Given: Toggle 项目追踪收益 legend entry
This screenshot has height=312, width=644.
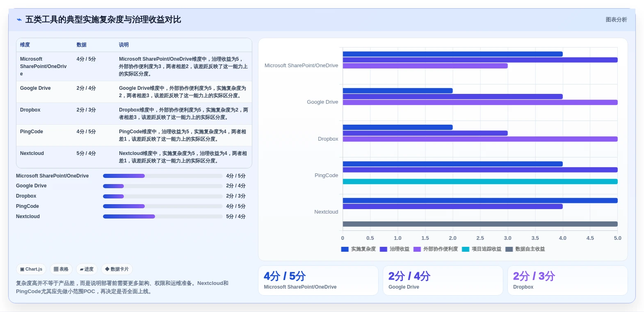Looking at the screenshot, I should [482, 249].
